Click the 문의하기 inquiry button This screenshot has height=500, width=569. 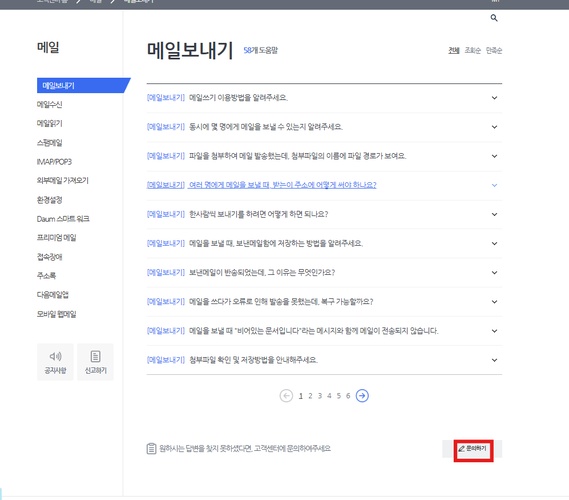pos(473,449)
